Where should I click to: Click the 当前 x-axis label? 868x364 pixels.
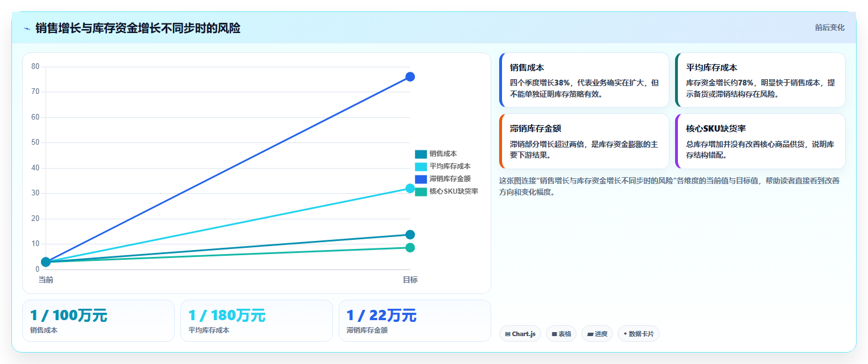46,280
